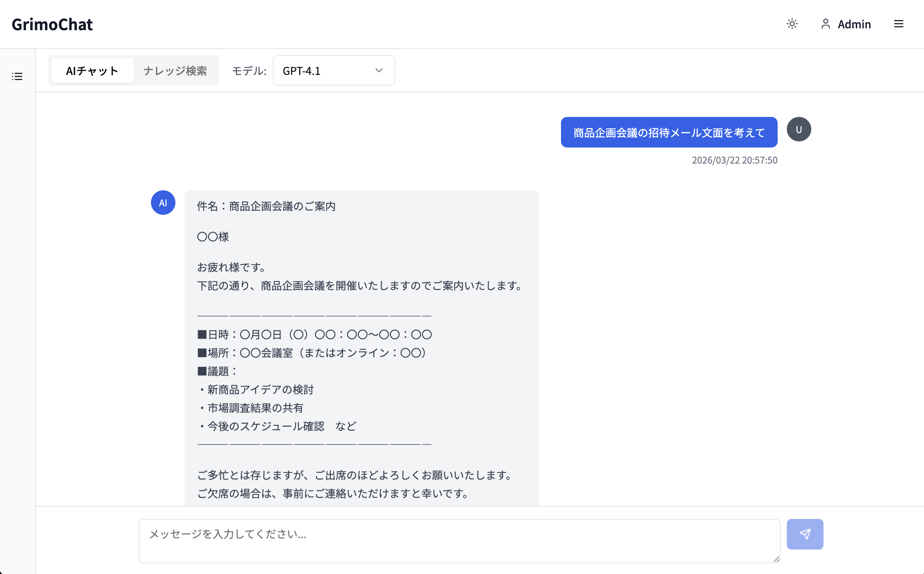
Task: Click the Admin user icon
Action: click(825, 24)
